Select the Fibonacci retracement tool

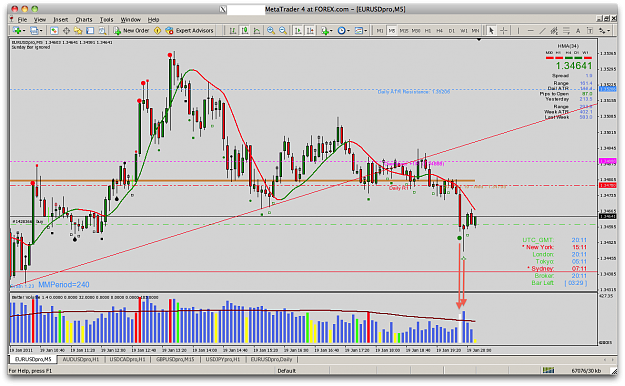(566, 31)
